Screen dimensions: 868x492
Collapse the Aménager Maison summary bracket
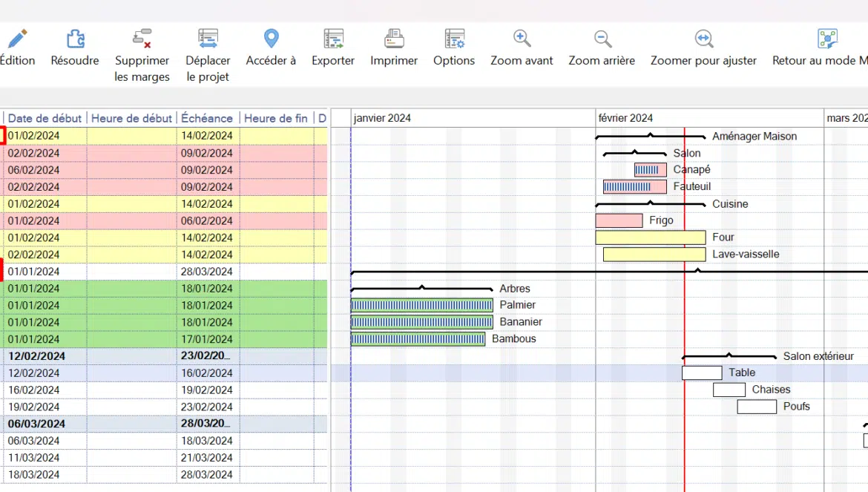click(650, 137)
